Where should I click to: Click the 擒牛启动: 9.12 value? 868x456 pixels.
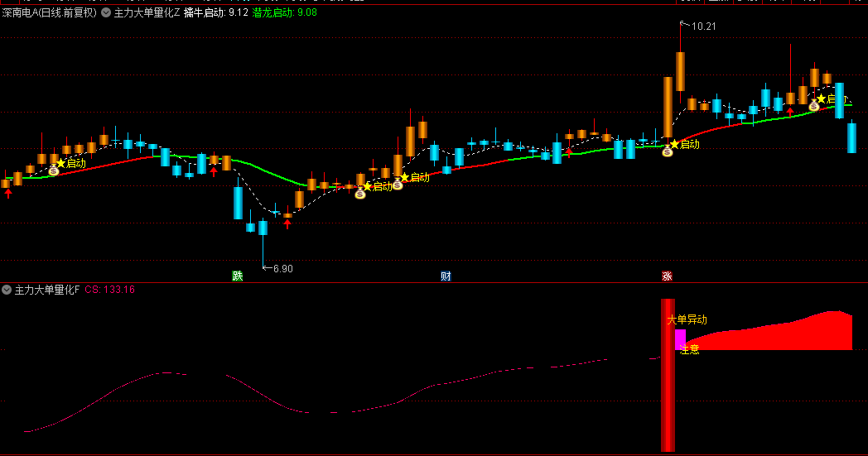pyautogui.click(x=216, y=12)
